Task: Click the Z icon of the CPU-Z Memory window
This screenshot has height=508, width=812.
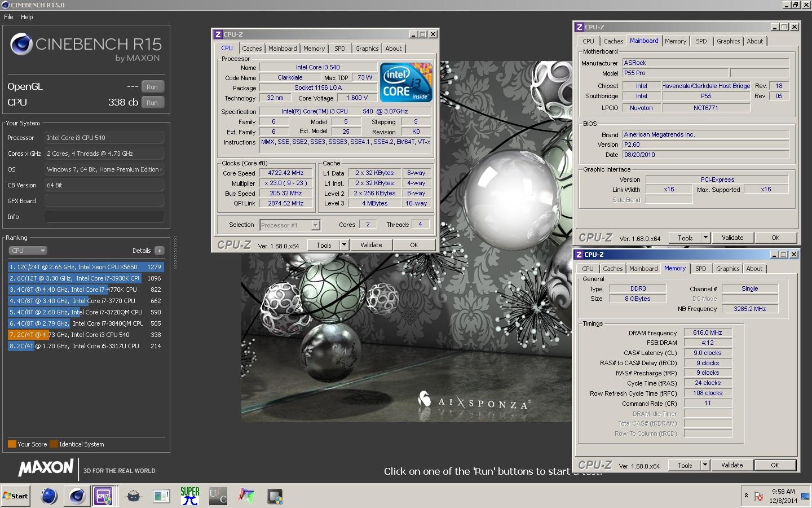Action: (579, 255)
